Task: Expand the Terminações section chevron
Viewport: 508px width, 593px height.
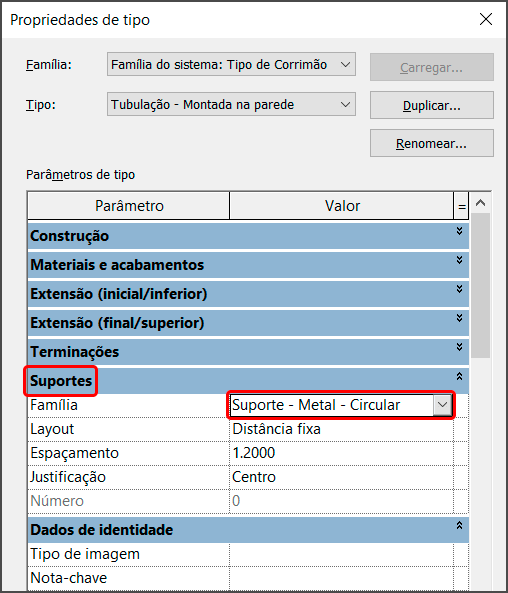Action: (x=459, y=347)
